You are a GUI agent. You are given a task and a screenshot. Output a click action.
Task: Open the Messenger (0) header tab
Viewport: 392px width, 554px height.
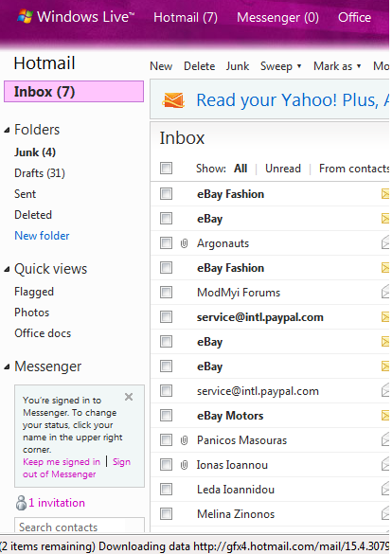click(277, 17)
